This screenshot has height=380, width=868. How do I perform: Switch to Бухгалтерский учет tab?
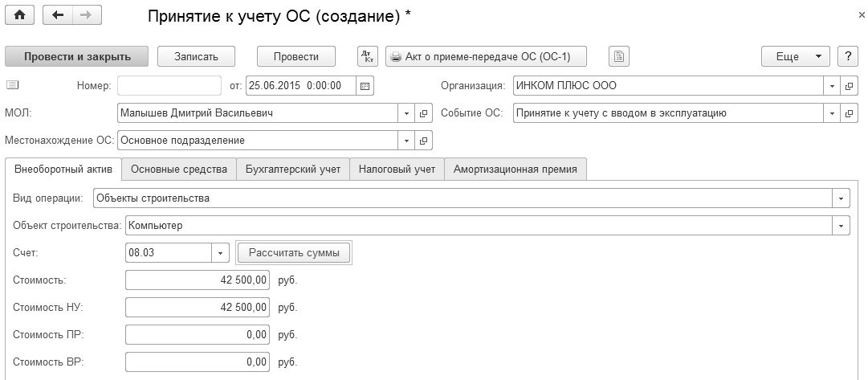[x=293, y=170]
